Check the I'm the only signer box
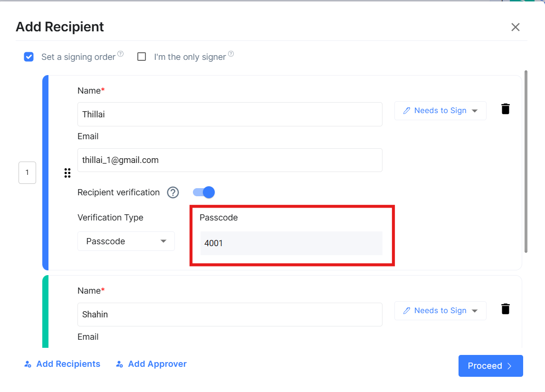Screen dimensions: 545x392 click(142, 57)
